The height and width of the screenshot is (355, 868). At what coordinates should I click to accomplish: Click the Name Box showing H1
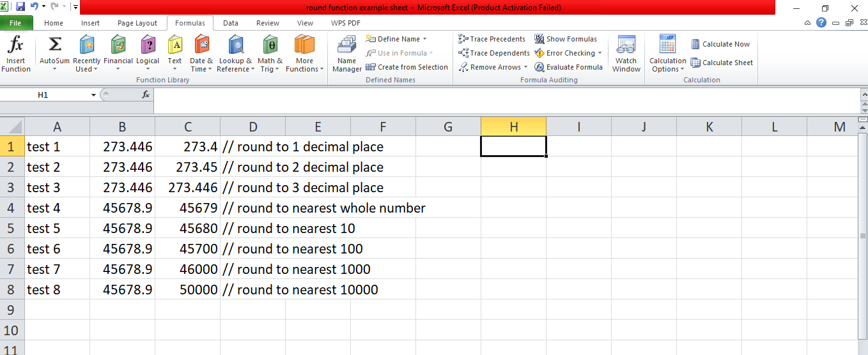pos(43,94)
